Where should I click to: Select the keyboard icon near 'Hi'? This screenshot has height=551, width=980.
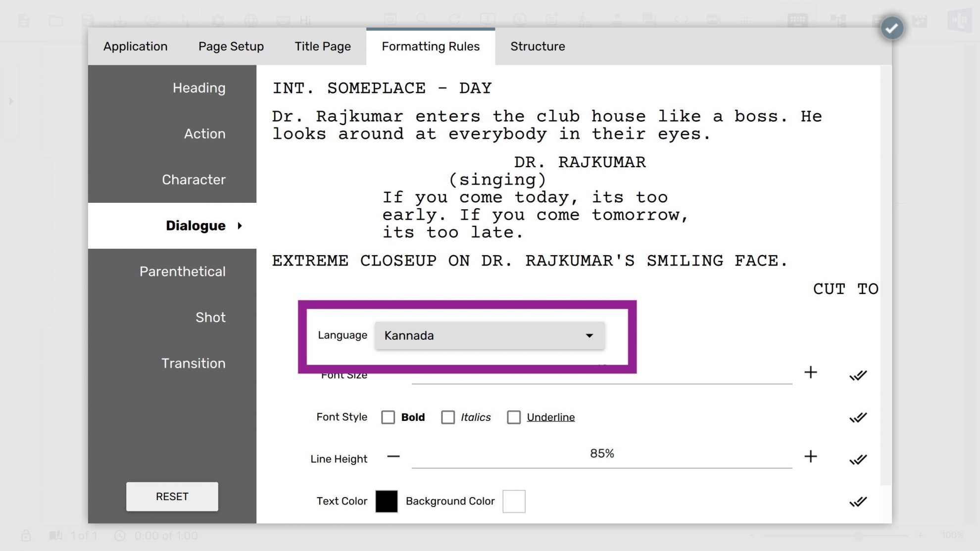tap(282, 20)
